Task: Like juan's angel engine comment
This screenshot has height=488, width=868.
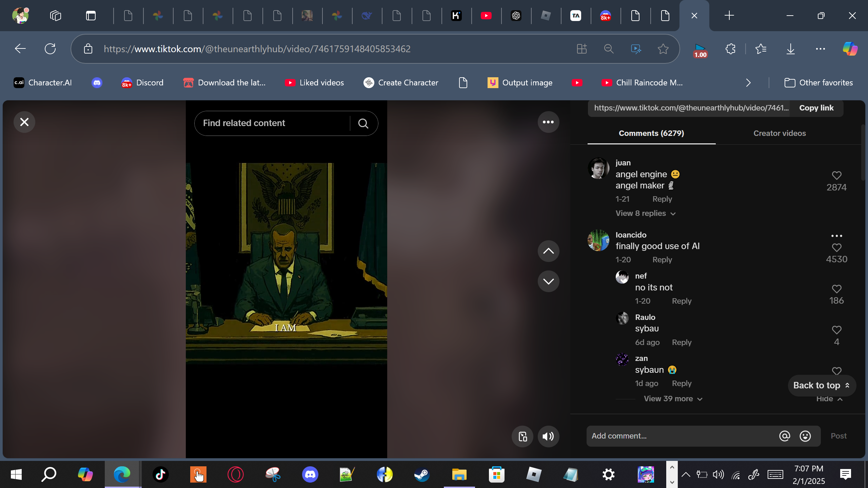Action: [836, 176]
